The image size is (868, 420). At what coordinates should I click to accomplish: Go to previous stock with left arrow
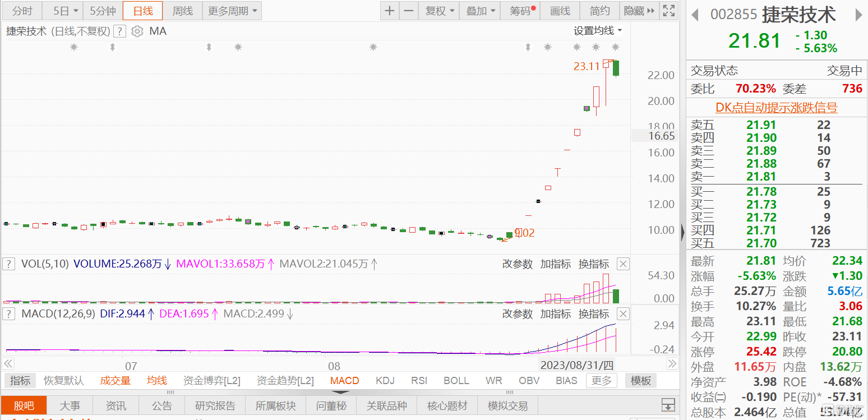pos(695,15)
